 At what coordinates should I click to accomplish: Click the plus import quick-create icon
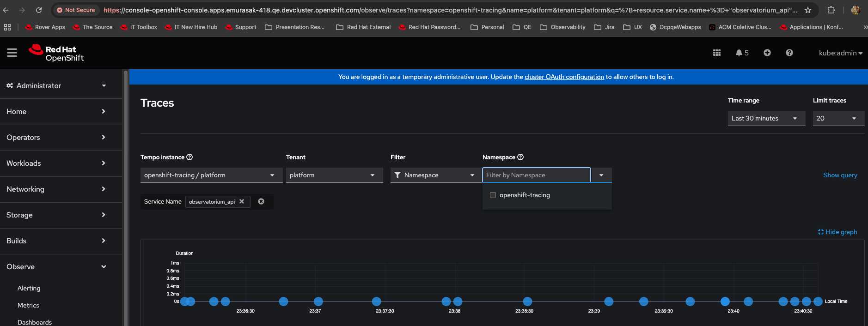coord(767,53)
